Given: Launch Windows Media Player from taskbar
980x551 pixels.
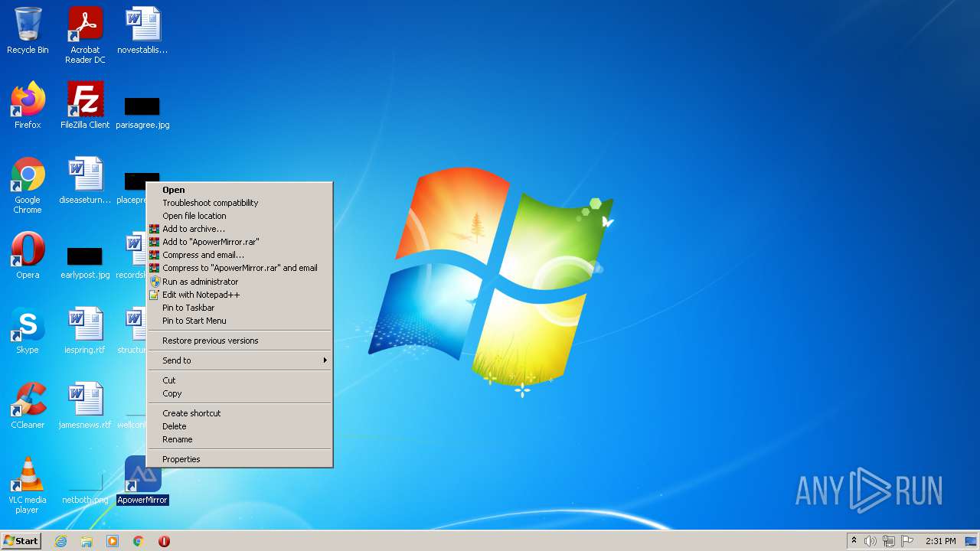Looking at the screenshot, I should (113, 541).
